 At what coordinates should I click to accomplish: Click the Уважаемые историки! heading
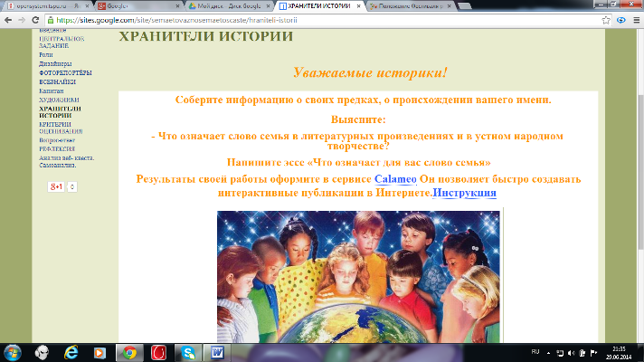coord(370,72)
